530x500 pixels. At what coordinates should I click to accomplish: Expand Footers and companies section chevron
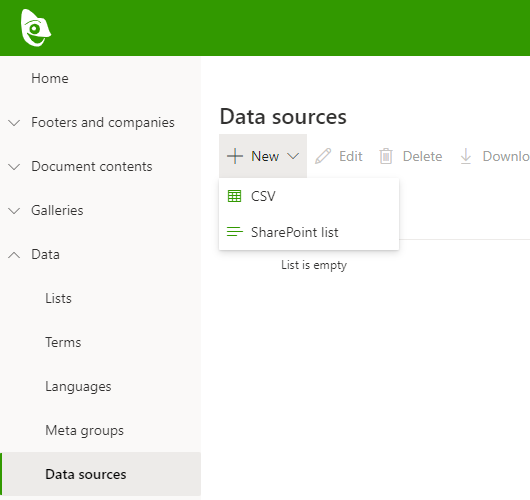coord(14,122)
